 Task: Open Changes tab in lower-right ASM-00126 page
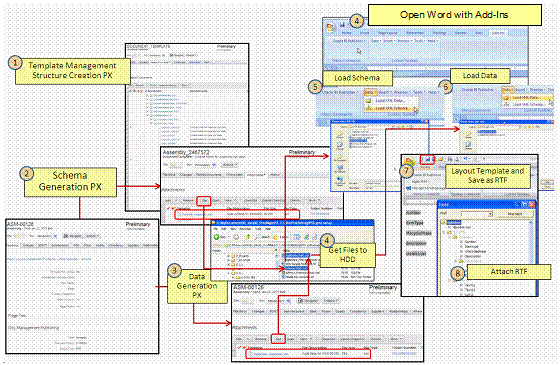(x=258, y=311)
